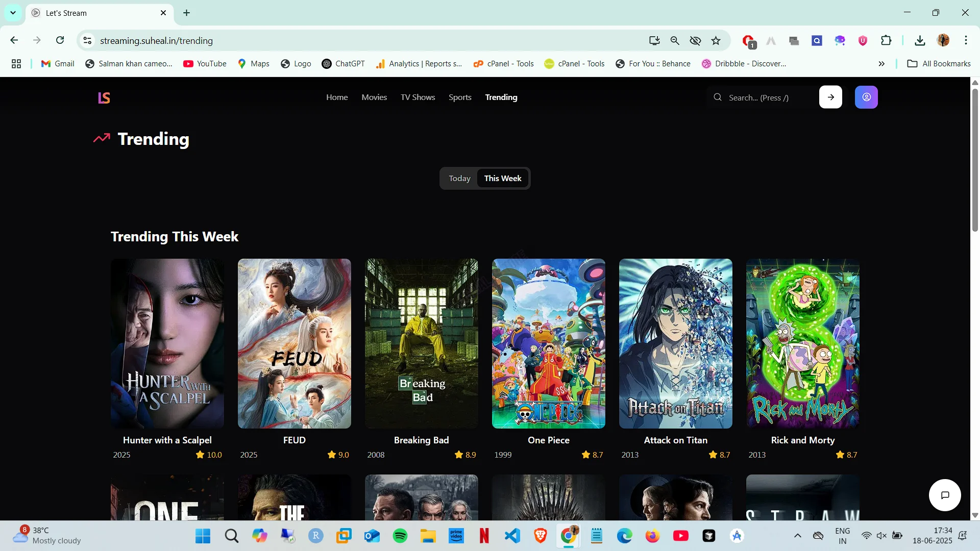Open the Dribbble - Discover bookmark
980x551 pixels.
point(744,64)
